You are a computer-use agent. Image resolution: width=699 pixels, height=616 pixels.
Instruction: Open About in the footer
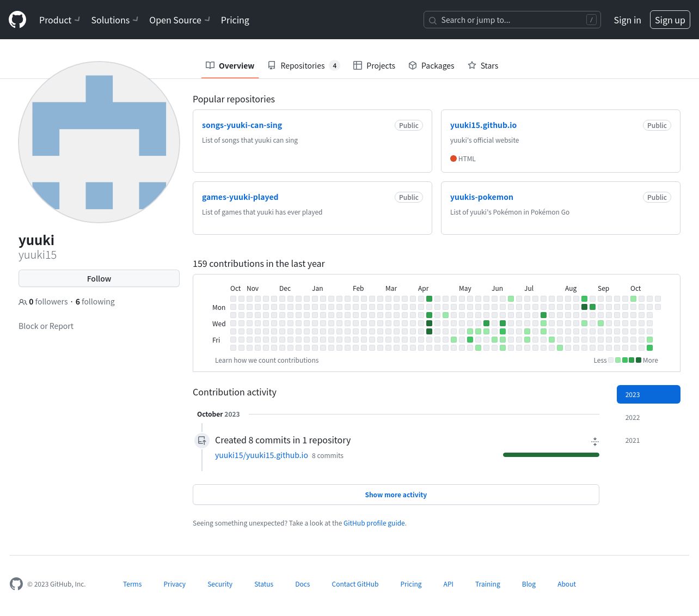[x=567, y=584]
